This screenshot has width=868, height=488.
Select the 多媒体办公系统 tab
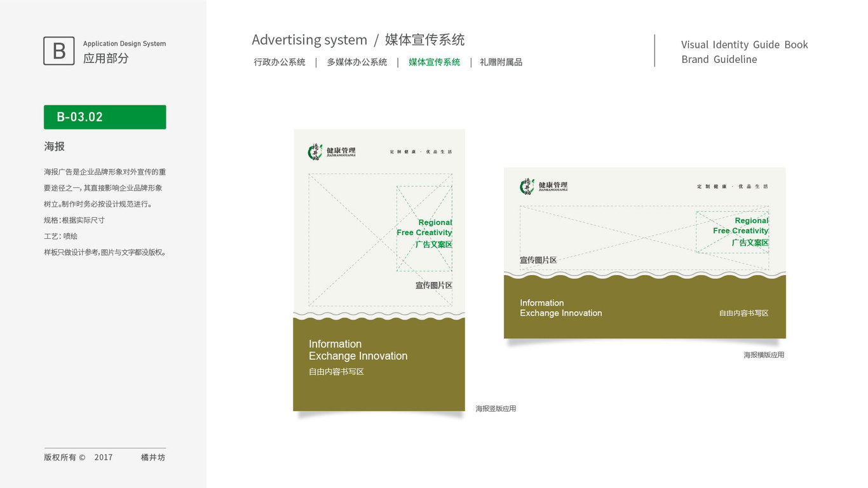(357, 62)
